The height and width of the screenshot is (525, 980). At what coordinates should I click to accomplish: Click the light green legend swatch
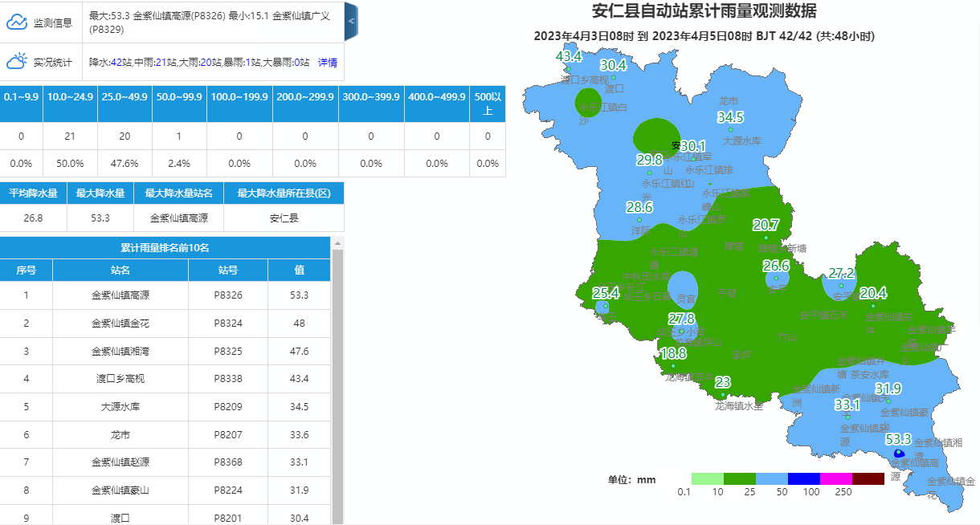[708, 479]
